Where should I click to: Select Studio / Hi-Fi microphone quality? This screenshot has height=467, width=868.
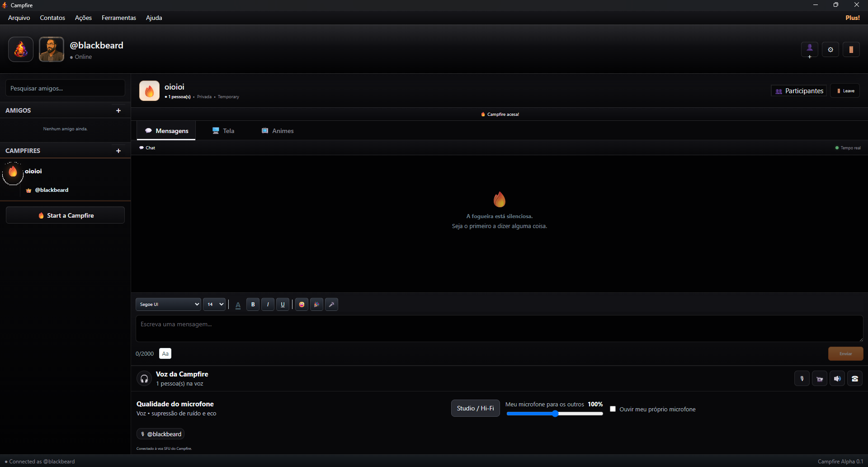[x=476, y=408]
